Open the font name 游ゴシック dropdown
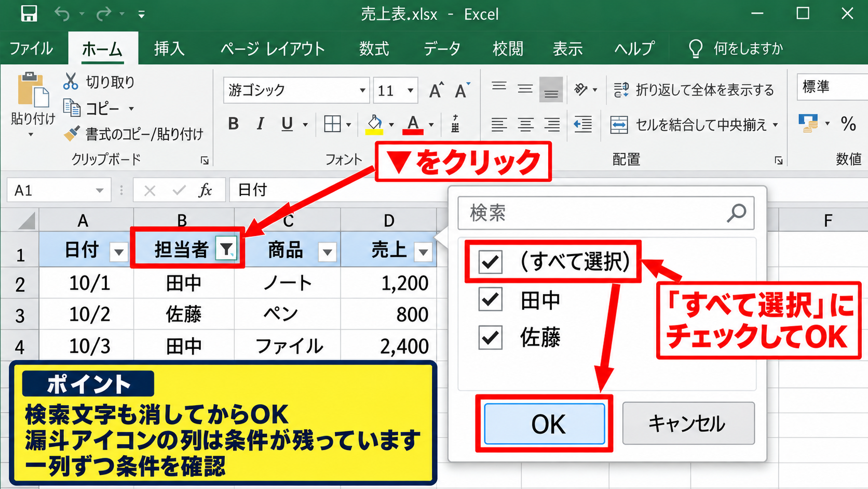868x489 pixels. click(362, 90)
